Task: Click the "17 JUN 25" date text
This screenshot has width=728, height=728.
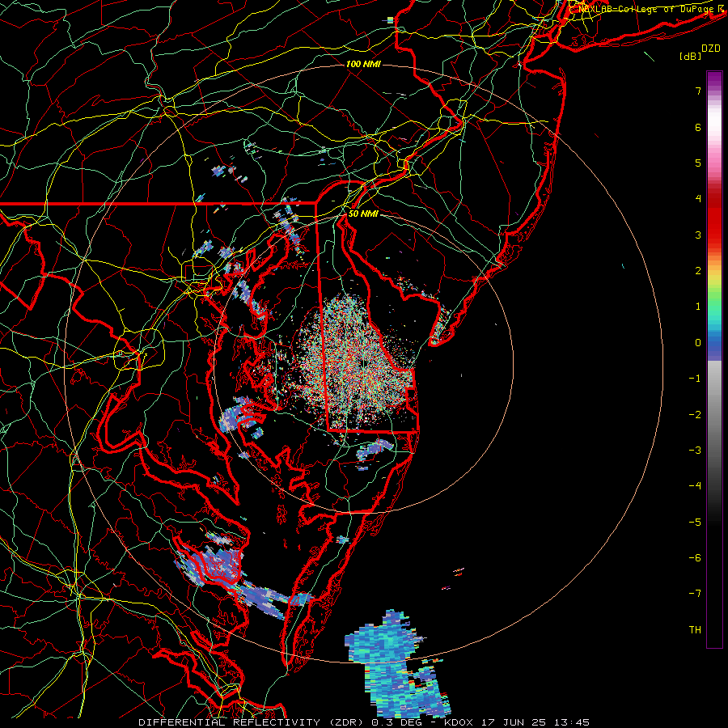Action: coord(513,722)
